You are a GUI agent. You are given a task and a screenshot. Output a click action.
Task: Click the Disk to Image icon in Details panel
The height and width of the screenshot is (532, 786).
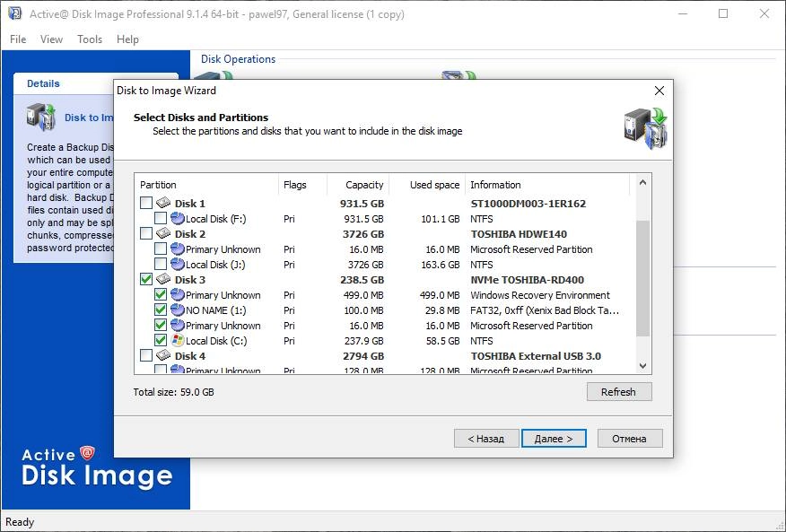(x=41, y=117)
